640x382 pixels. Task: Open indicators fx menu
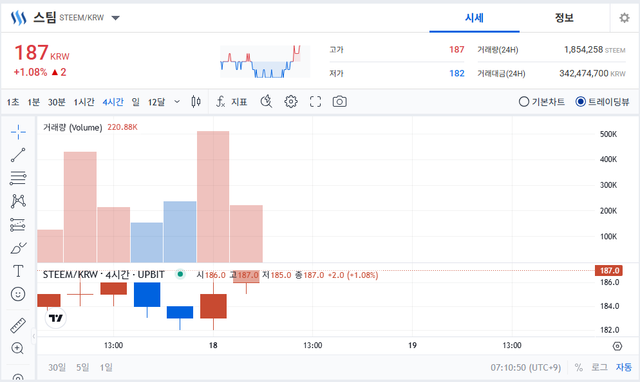point(221,102)
